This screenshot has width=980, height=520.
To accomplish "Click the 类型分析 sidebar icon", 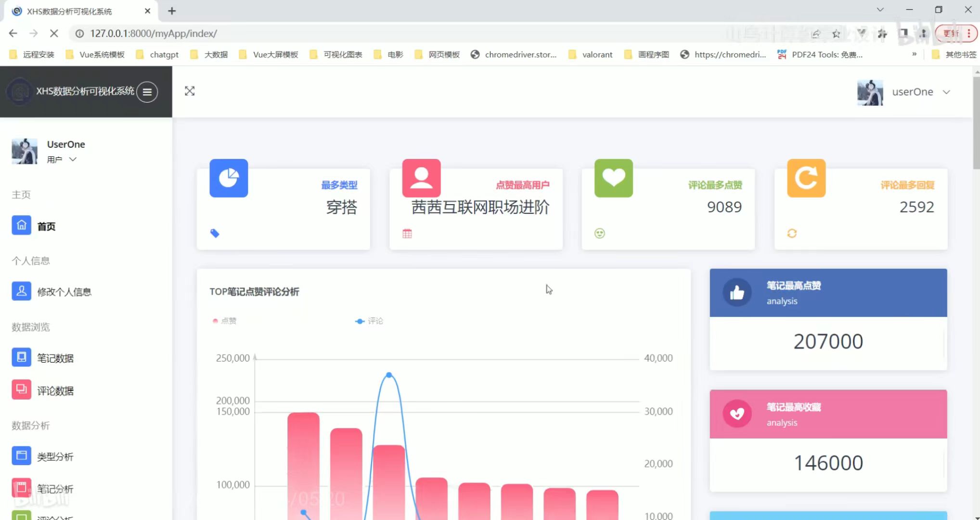I will coord(21,455).
